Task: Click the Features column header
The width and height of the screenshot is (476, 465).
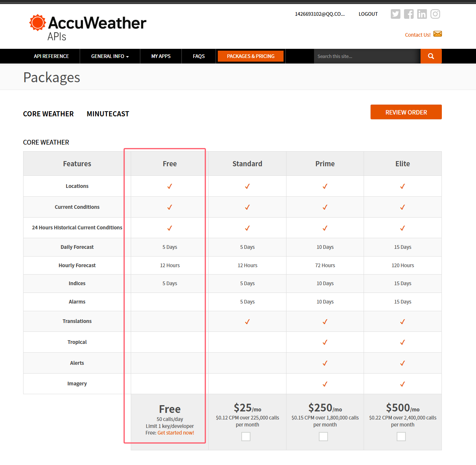Action: (x=77, y=164)
